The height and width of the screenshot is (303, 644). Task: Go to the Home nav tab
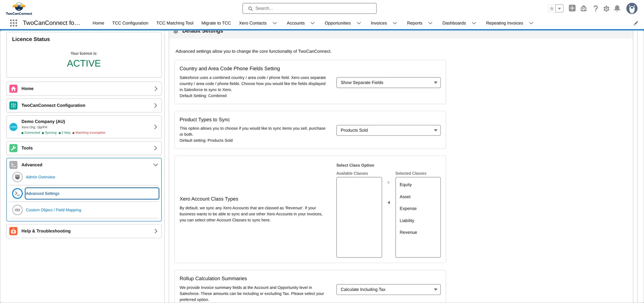(x=98, y=23)
